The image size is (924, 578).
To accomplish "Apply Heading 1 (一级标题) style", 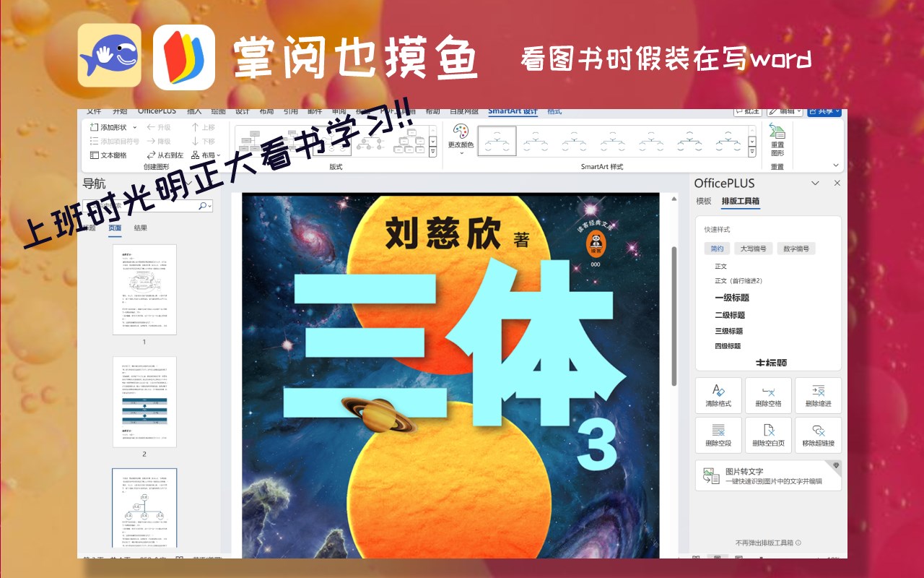I will [731, 298].
